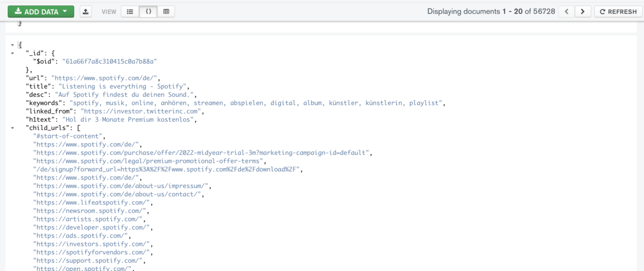Click the "VIEW" label
This screenshot has height=271, width=644.
click(109, 11)
